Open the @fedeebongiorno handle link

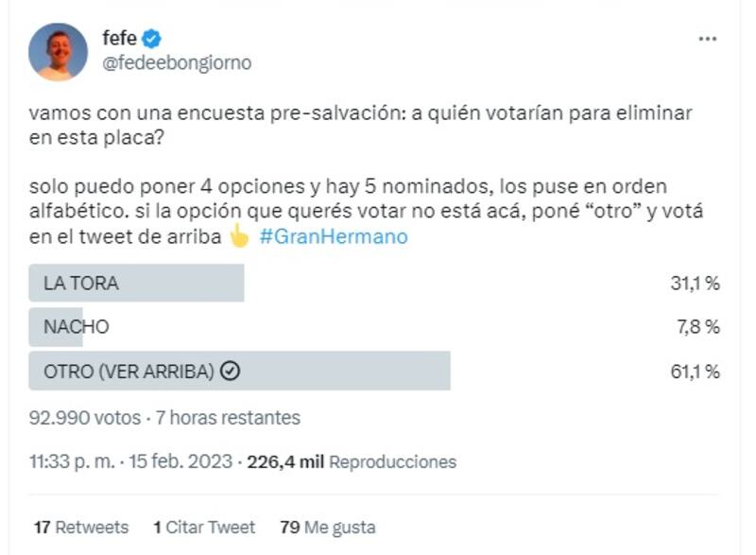click(x=177, y=63)
